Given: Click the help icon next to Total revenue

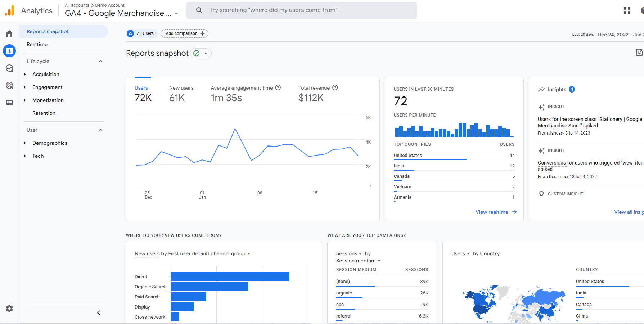Looking at the screenshot, I should coord(335,87).
